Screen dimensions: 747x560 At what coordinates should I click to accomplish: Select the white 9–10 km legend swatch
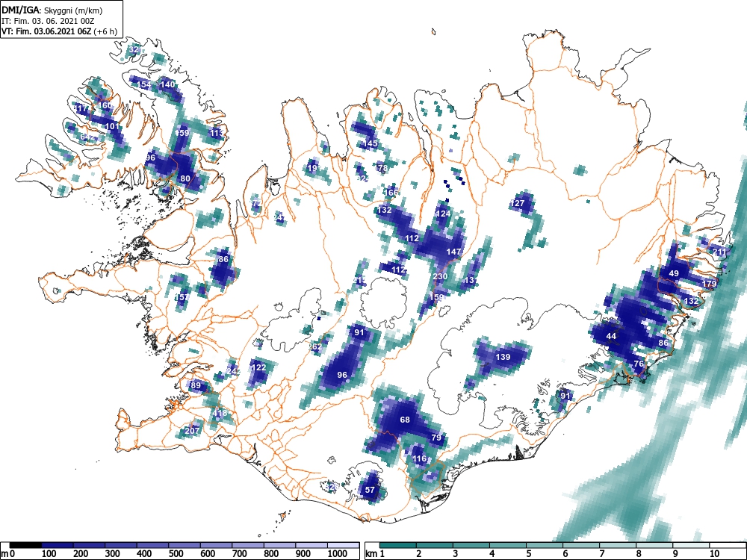(x=691, y=545)
